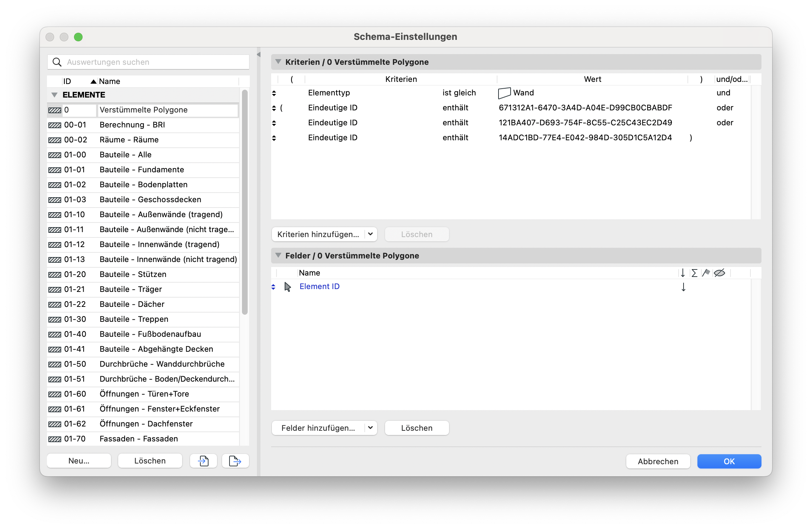The image size is (812, 529).
Task: Click the sort arrow column header icon
Action: pos(683,273)
